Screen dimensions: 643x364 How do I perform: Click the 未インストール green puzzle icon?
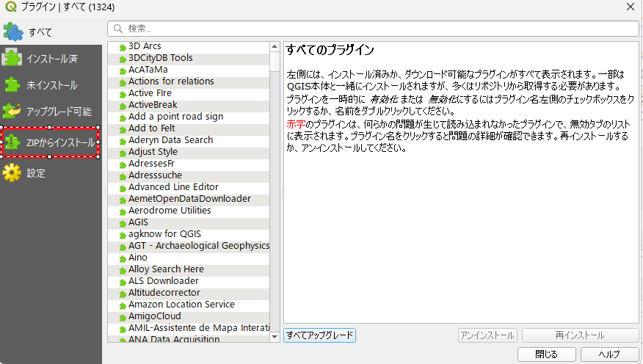pos(12,85)
